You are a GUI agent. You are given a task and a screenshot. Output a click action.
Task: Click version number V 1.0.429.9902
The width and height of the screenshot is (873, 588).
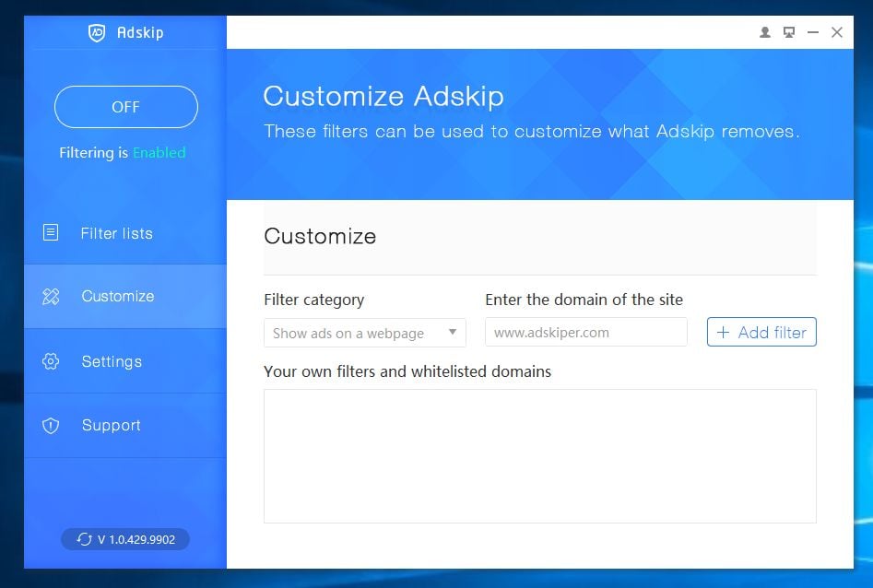(x=136, y=539)
